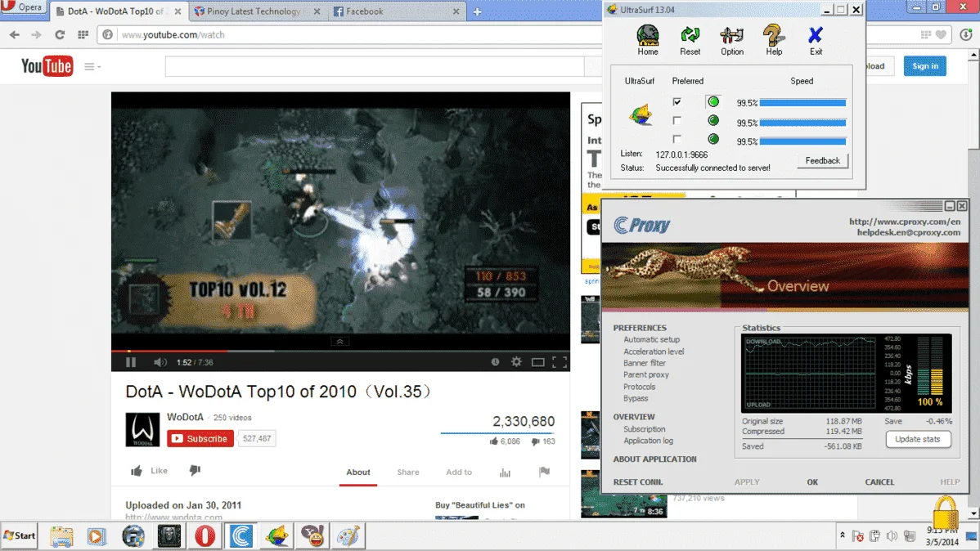Open the Share tab

408,473
